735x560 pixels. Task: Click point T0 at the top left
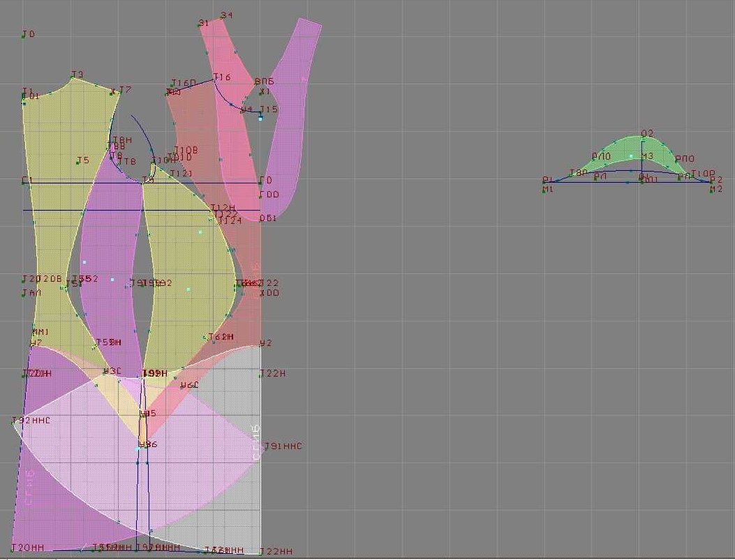click(24, 36)
